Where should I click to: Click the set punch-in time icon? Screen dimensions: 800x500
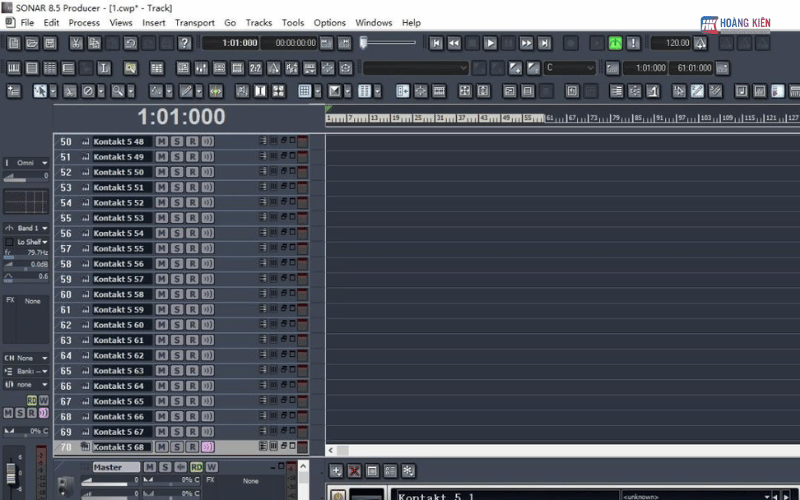point(612,68)
